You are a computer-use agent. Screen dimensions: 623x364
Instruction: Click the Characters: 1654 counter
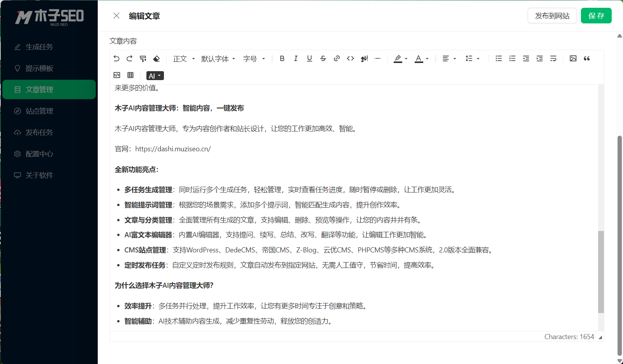569,337
